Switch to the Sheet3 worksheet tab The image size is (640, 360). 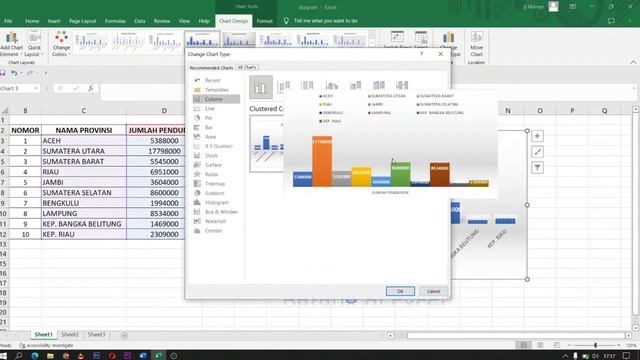[x=96, y=335]
